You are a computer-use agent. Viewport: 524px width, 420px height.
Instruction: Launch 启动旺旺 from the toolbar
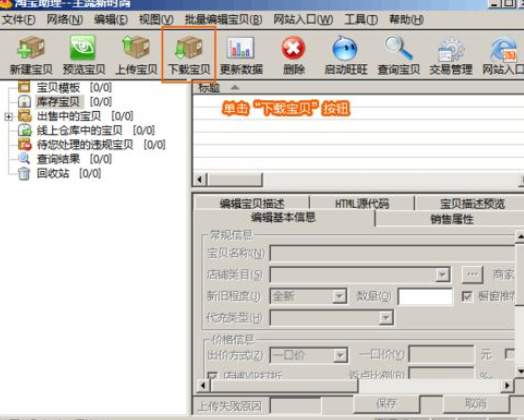[345, 48]
